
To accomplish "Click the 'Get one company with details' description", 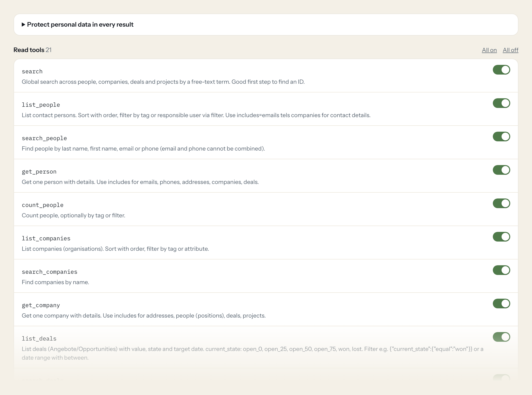I will point(144,316).
